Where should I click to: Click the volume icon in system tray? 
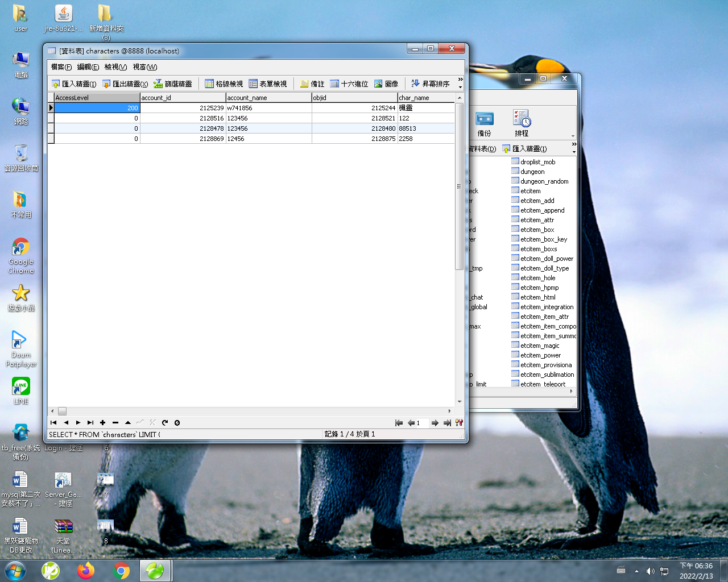tap(651, 571)
